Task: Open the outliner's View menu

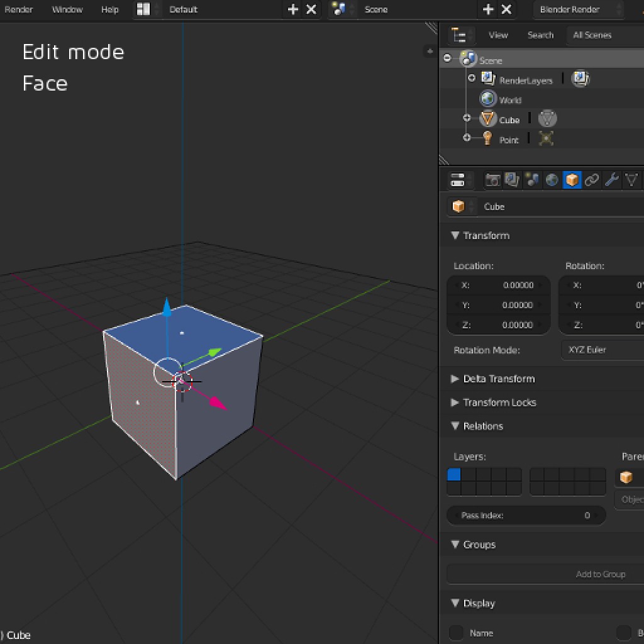Action: (498, 35)
